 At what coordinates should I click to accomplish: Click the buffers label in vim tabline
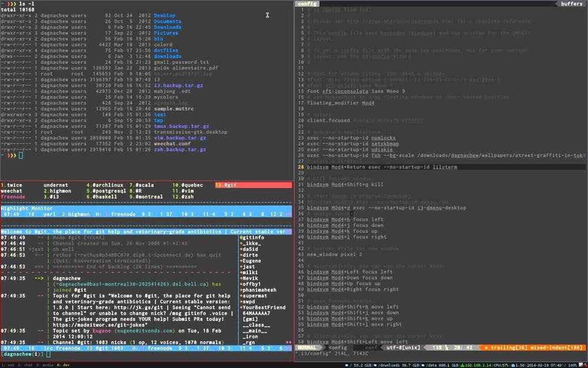pos(572,4)
